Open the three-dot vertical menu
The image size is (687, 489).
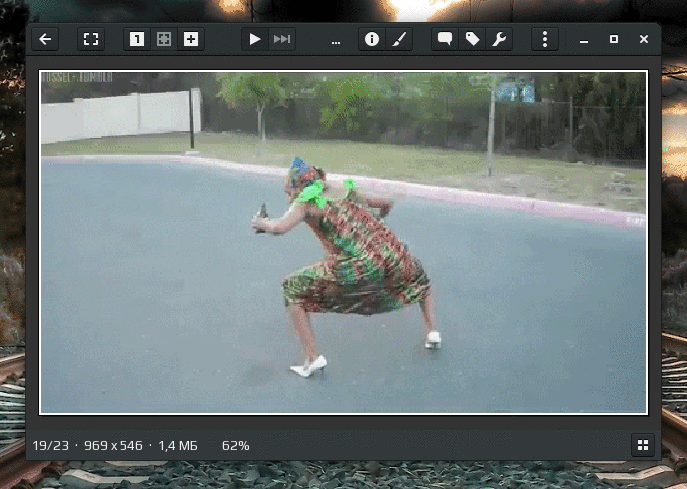(545, 39)
